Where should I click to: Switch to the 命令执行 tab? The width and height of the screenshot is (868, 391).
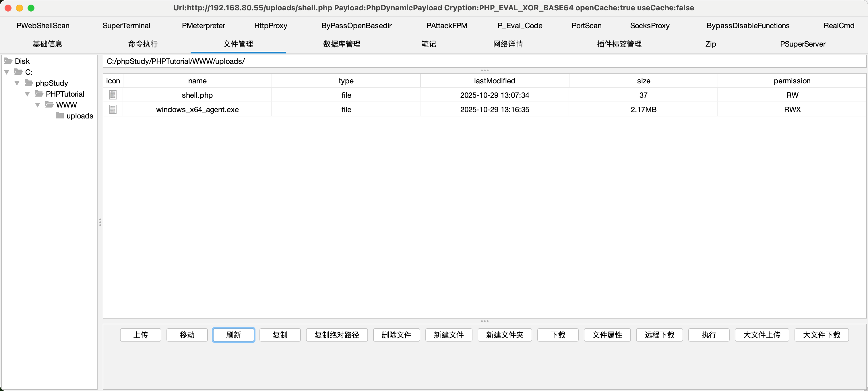[x=143, y=44]
